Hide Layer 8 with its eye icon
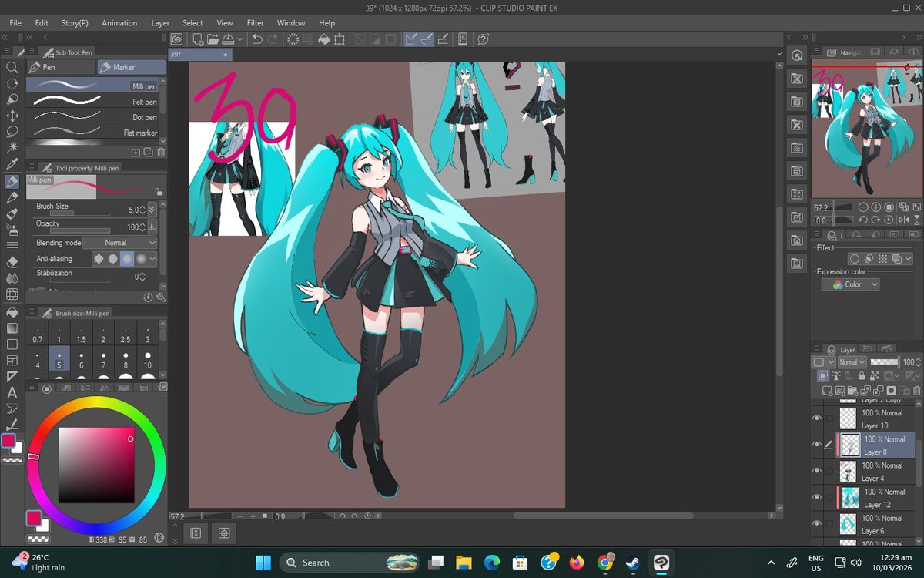This screenshot has height=578, width=924. click(817, 445)
